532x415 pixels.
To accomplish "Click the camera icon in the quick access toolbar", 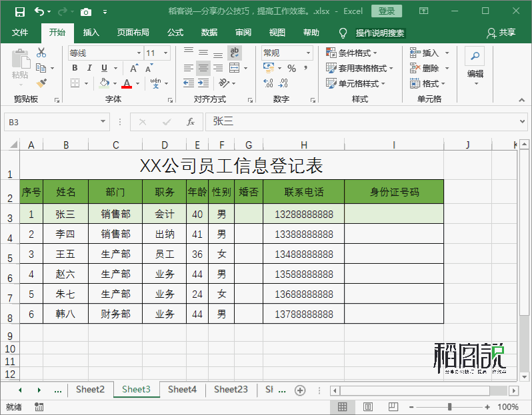I will click(x=86, y=12).
